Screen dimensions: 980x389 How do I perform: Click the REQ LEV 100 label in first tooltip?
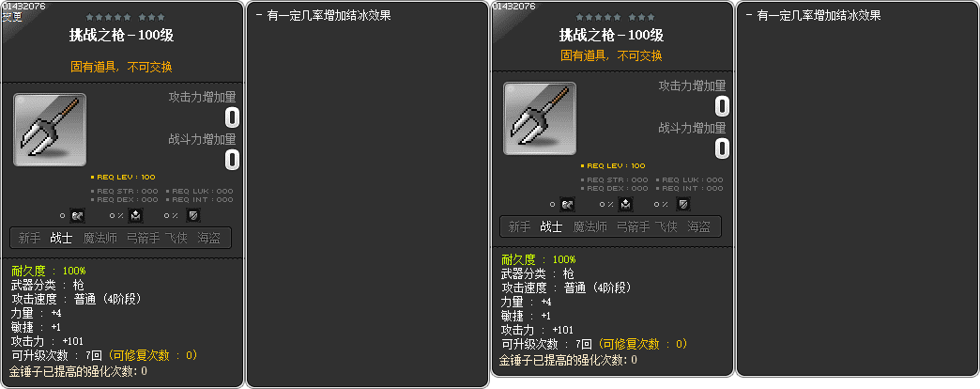123,177
